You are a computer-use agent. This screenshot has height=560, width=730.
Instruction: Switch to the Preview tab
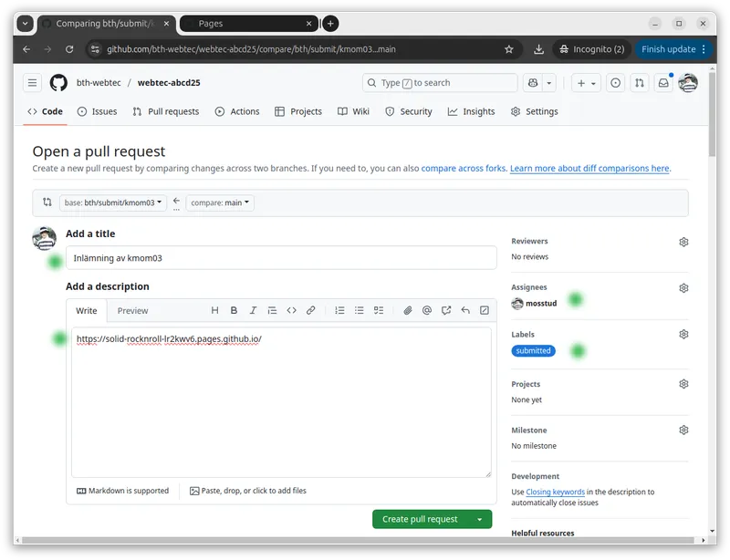click(132, 311)
